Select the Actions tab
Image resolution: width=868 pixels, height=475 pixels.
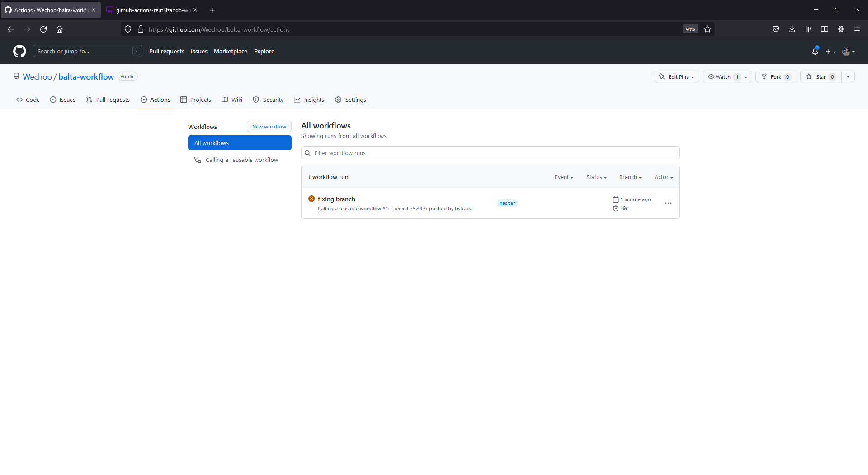pyautogui.click(x=156, y=100)
